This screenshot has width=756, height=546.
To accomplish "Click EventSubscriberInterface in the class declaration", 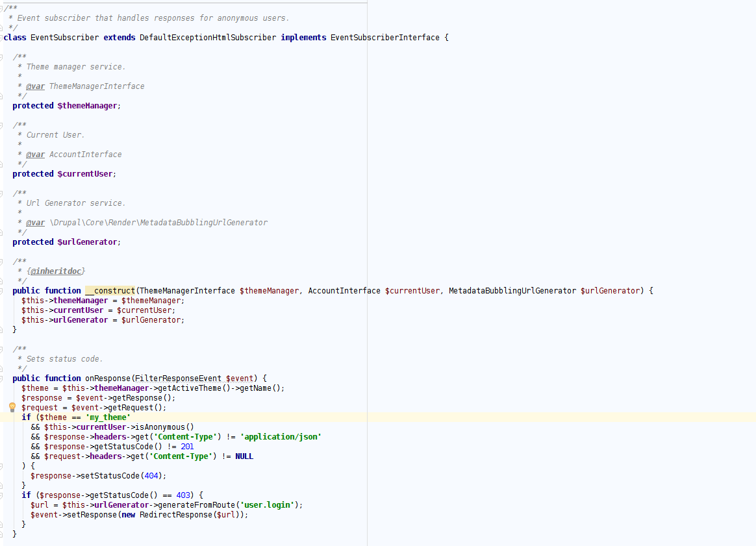I will coord(384,38).
